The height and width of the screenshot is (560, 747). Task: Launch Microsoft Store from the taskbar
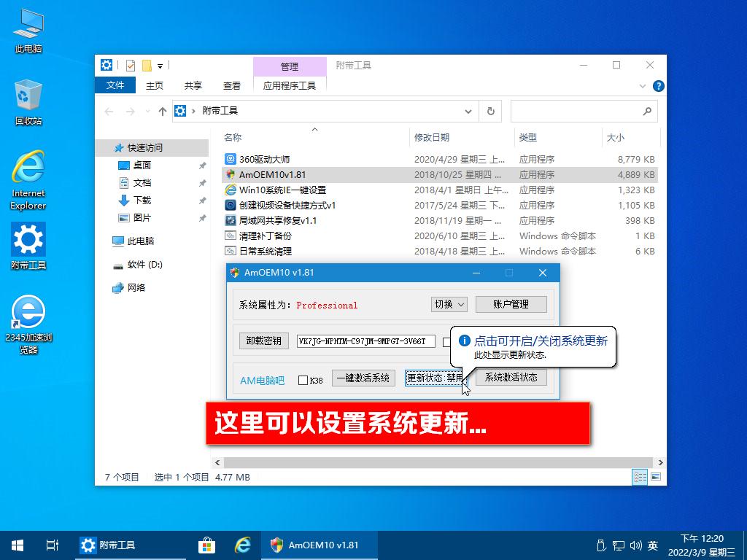(x=206, y=545)
